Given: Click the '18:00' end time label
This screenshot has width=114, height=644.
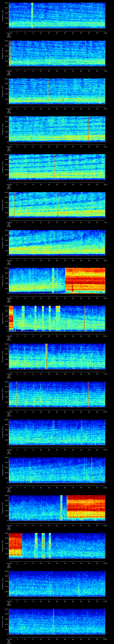Looking at the screenshot, I should coord(105,639).
